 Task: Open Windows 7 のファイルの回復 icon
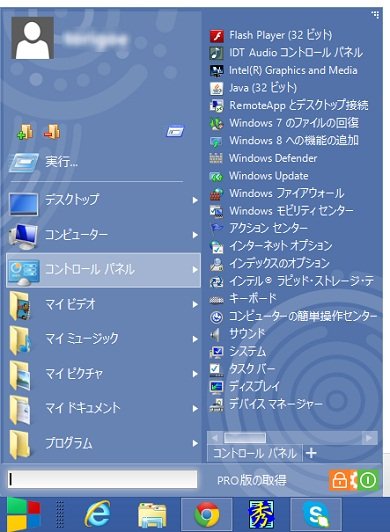pos(217,124)
